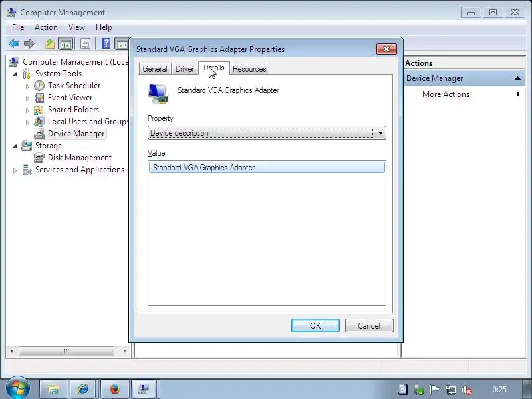The height and width of the screenshot is (399, 532).
Task: Open the View menu
Action: point(76,27)
